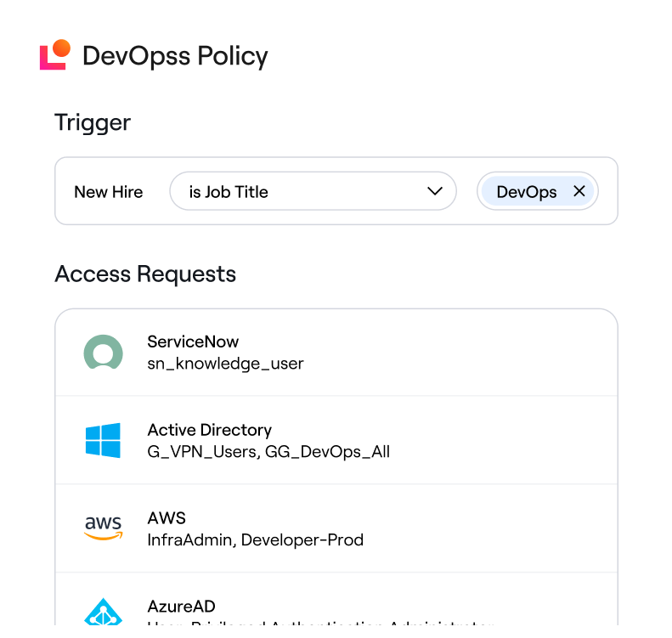Click the Lumos logo beside DevOpss Policy

[55, 54]
